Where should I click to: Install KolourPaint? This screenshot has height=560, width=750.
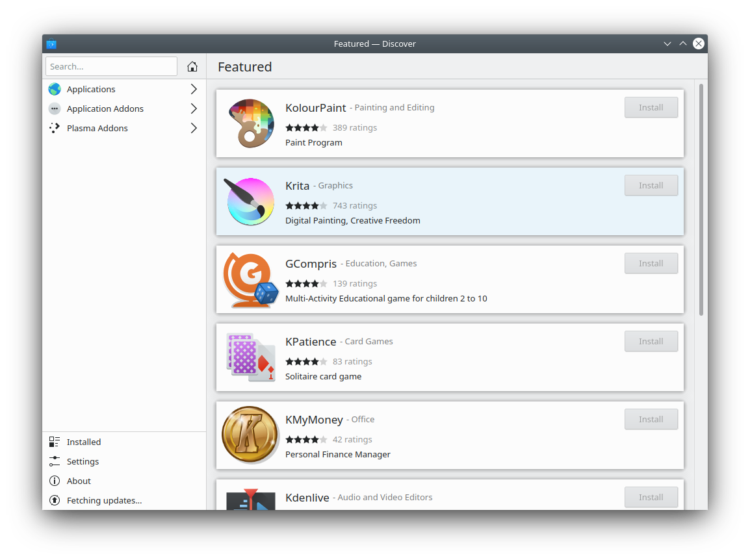point(651,108)
